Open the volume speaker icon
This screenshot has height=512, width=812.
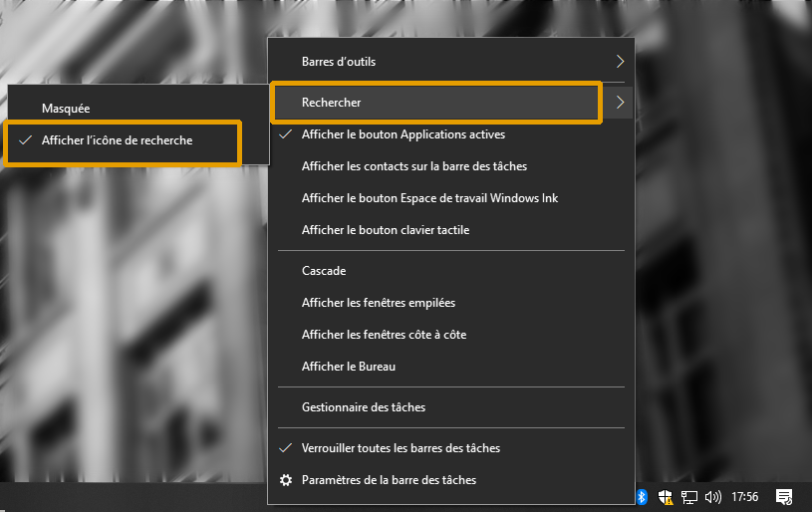pos(712,496)
